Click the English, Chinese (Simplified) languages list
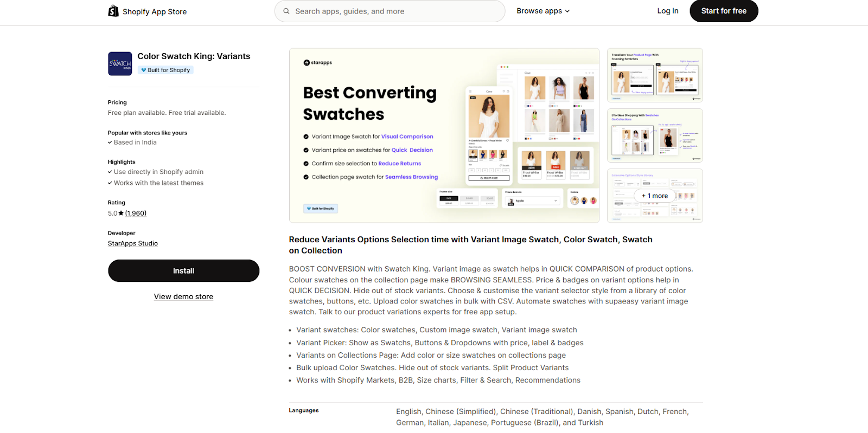This screenshot has width=868, height=433. [542, 417]
